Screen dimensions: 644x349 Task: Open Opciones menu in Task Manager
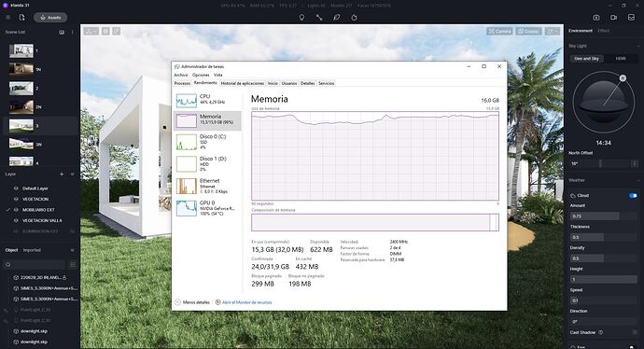click(x=201, y=75)
